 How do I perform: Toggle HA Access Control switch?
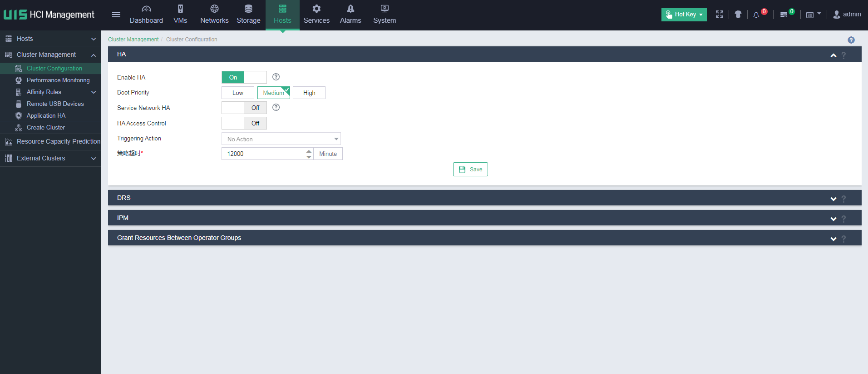point(244,123)
